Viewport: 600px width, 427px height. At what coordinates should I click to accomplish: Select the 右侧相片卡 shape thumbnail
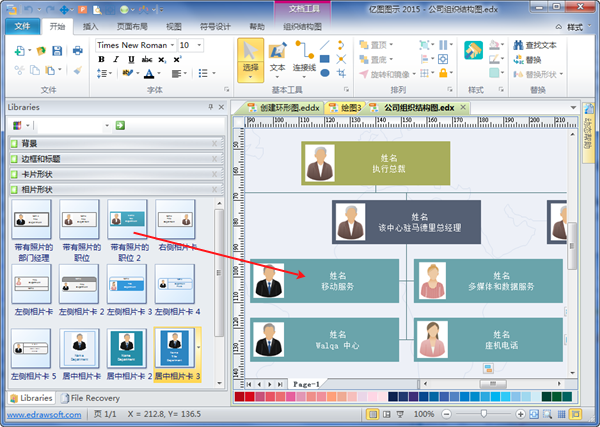[175, 219]
